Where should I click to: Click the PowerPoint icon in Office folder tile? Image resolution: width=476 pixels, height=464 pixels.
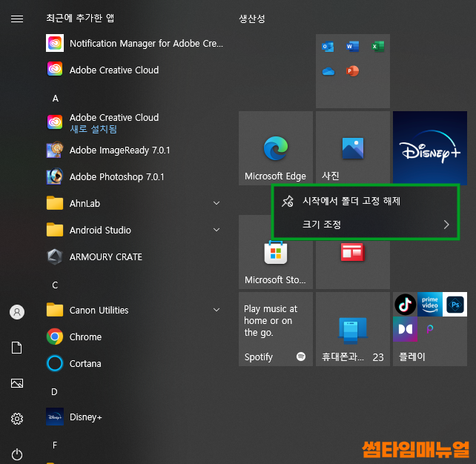[x=352, y=71]
